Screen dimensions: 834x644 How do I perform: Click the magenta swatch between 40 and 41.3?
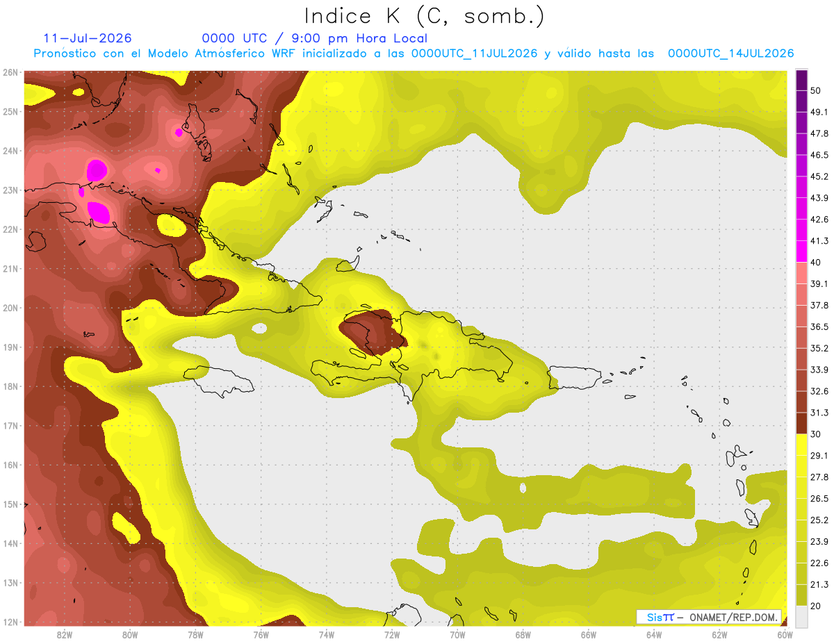801,251
